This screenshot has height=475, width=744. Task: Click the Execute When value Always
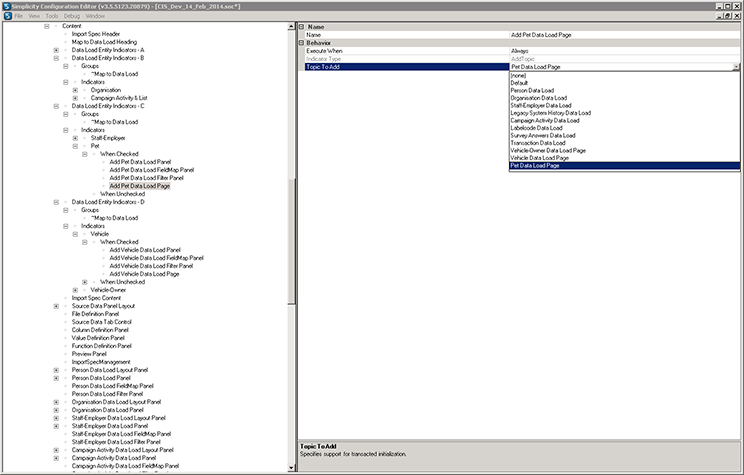coord(624,51)
